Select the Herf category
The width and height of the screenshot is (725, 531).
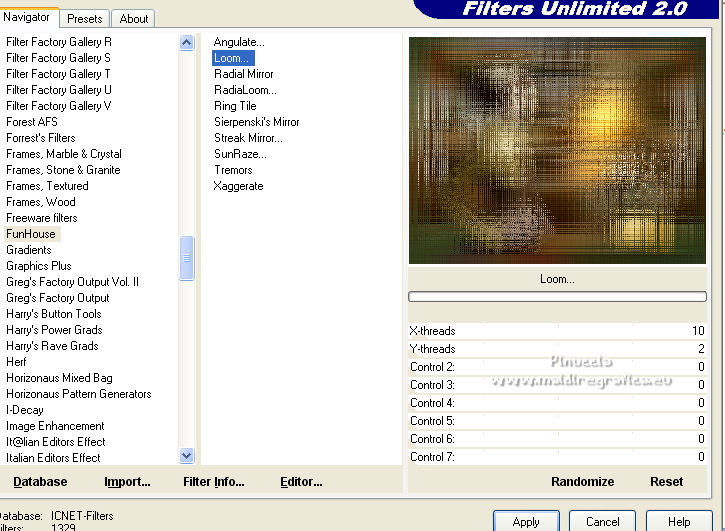16,362
